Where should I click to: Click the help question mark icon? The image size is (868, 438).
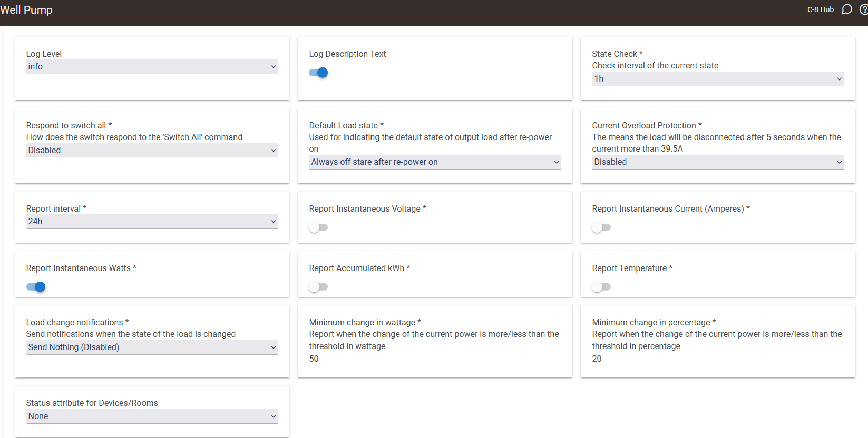[x=863, y=9]
